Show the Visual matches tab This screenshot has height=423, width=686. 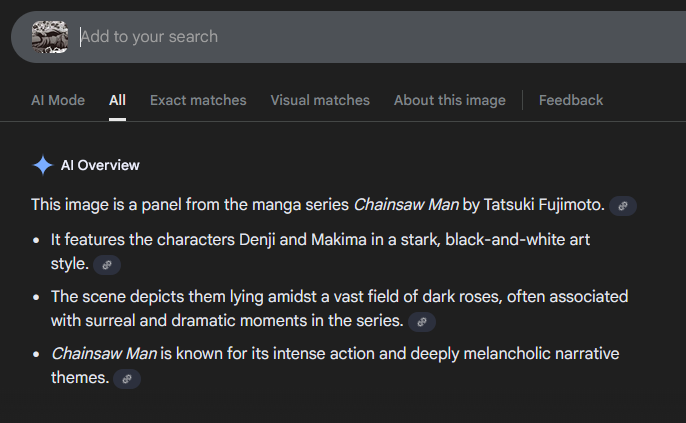click(x=320, y=100)
